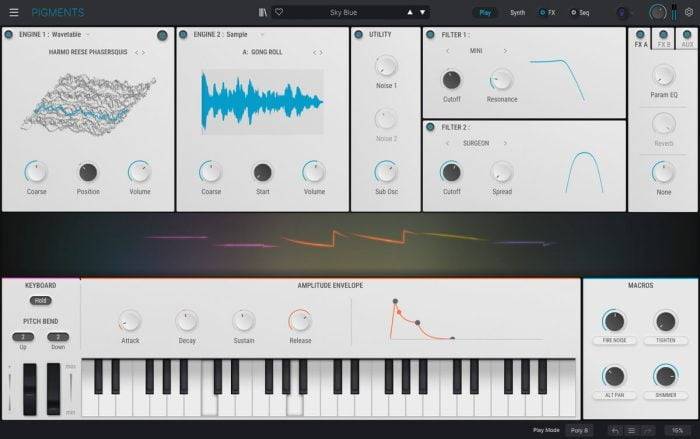This screenshot has width=700, height=439.
Task: Click the Coarse knob of Engine 1
Action: coord(36,172)
